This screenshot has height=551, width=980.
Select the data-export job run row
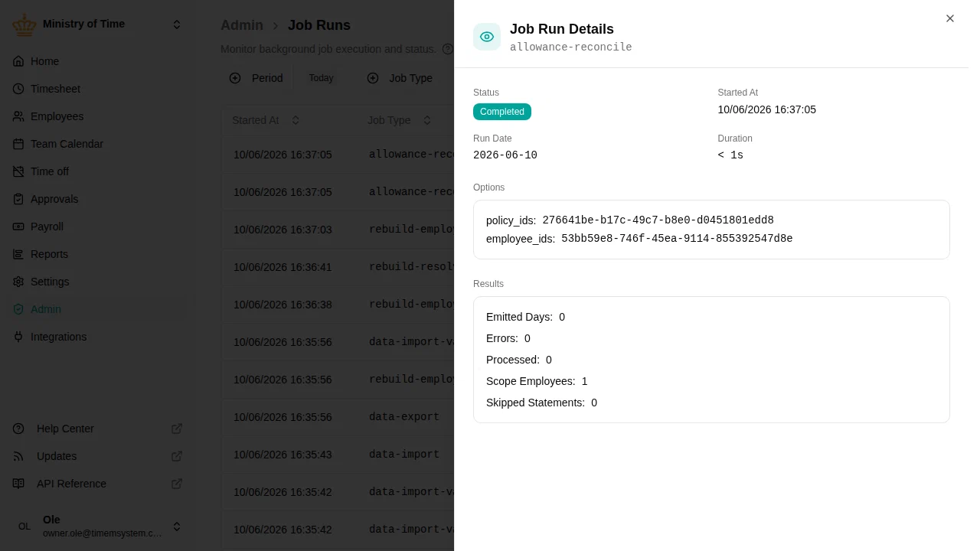tap(338, 417)
